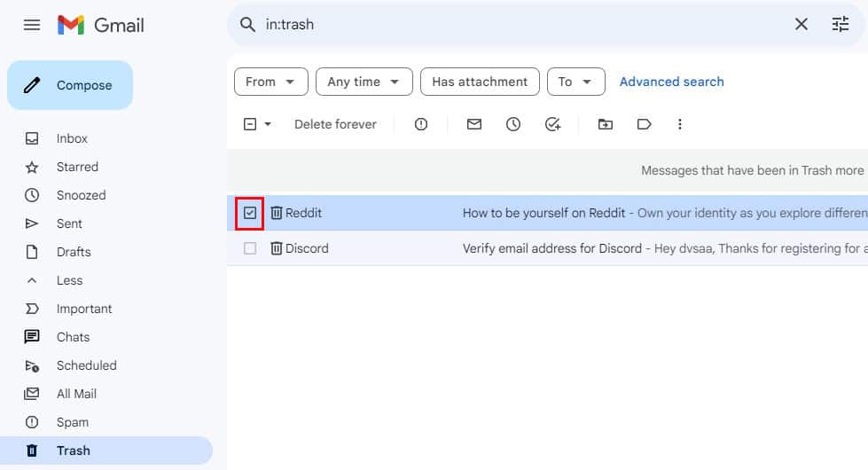Screen dimensions: 868x470
Task: Click the trash icon beside Reddit
Action: 277,213
